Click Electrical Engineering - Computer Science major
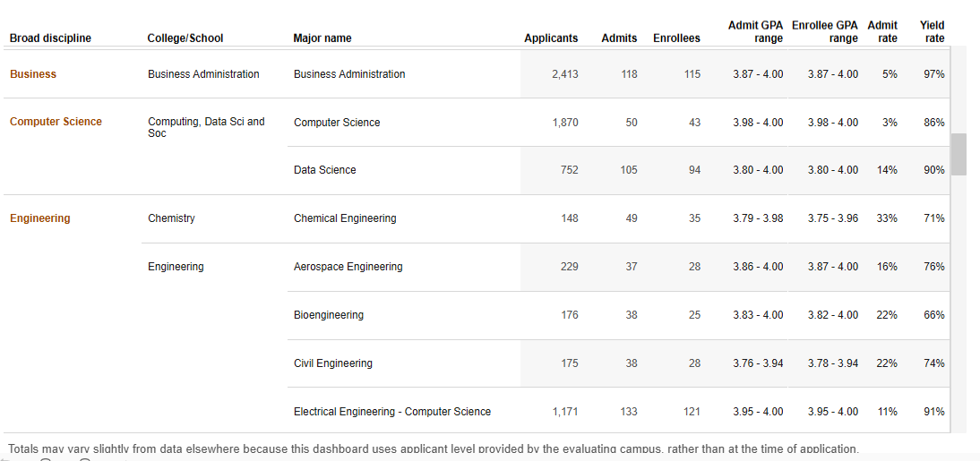The image size is (980, 461). (392, 412)
